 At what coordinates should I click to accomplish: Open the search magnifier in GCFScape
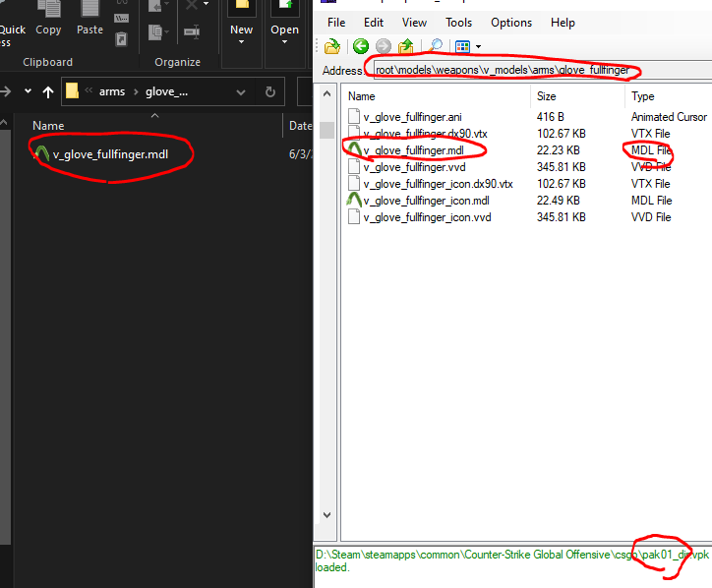click(435, 46)
